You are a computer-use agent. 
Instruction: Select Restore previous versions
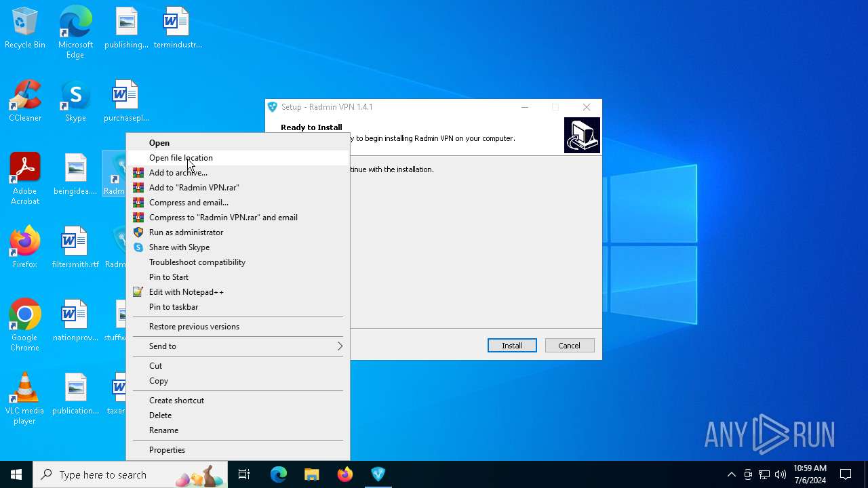tap(238, 327)
